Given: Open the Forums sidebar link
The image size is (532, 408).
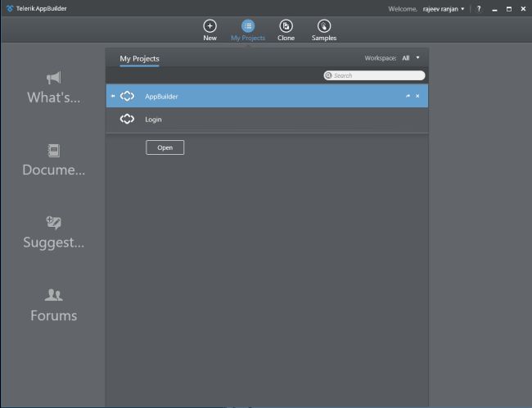Looking at the screenshot, I should (x=53, y=315).
